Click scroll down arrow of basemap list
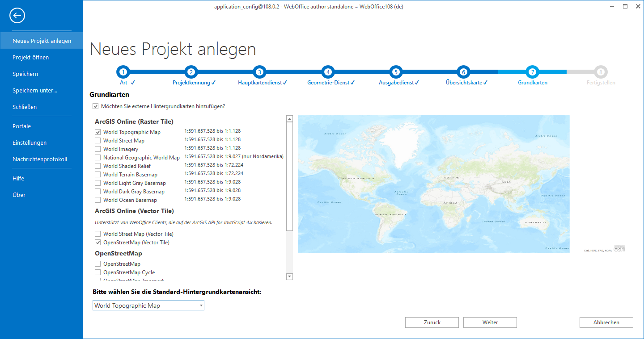Image resolution: width=644 pixels, height=339 pixels. (289, 277)
